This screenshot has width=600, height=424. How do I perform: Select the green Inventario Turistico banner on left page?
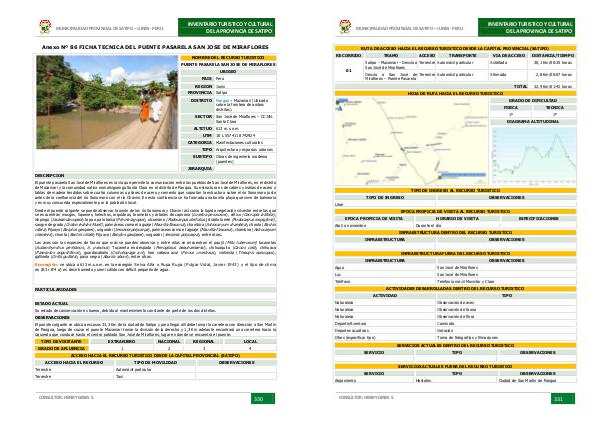coord(227,27)
